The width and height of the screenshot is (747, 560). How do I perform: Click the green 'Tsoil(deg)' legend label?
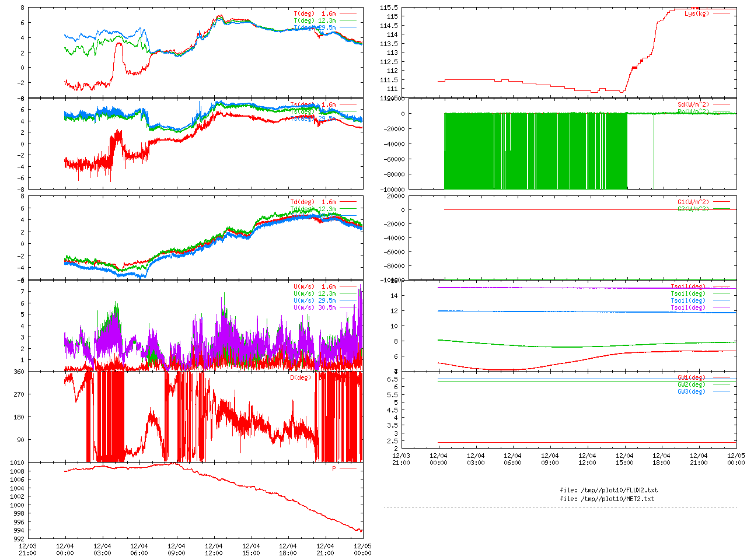tap(688, 293)
